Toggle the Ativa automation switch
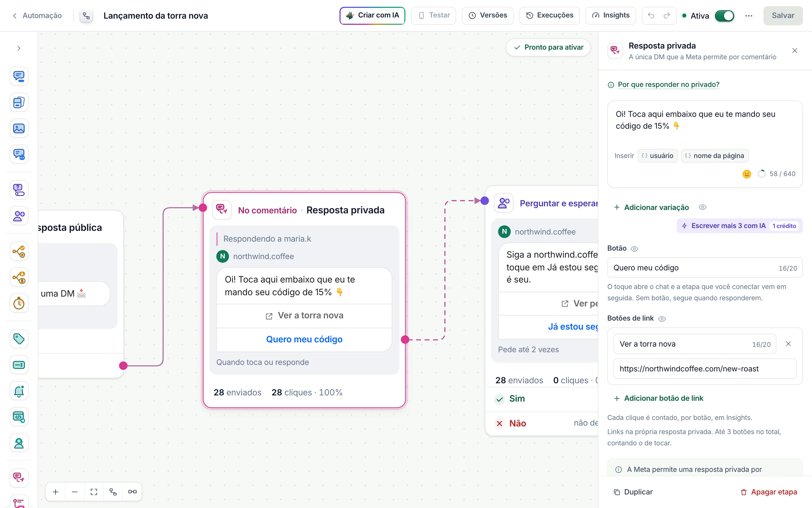The height and width of the screenshot is (508, 812). (x=724, y=16)
